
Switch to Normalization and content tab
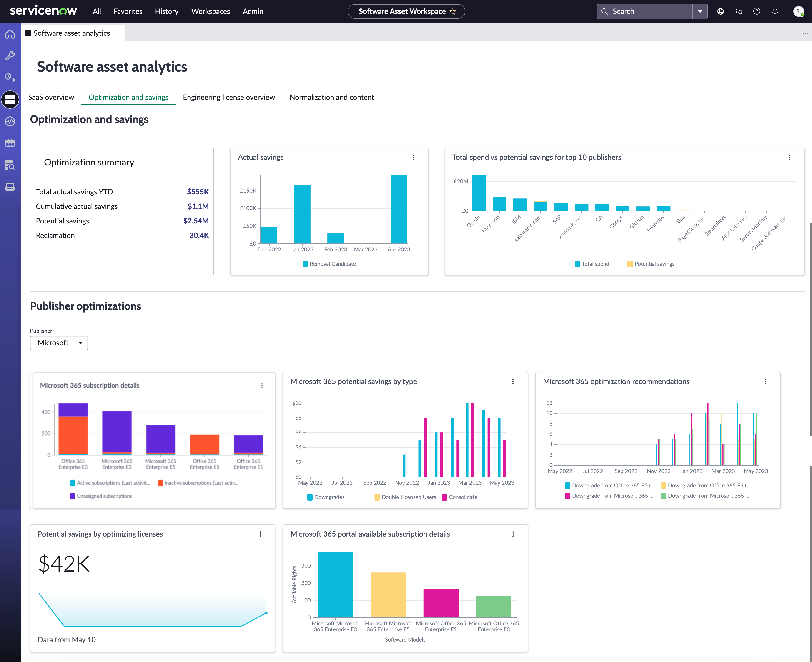(332, 97)
